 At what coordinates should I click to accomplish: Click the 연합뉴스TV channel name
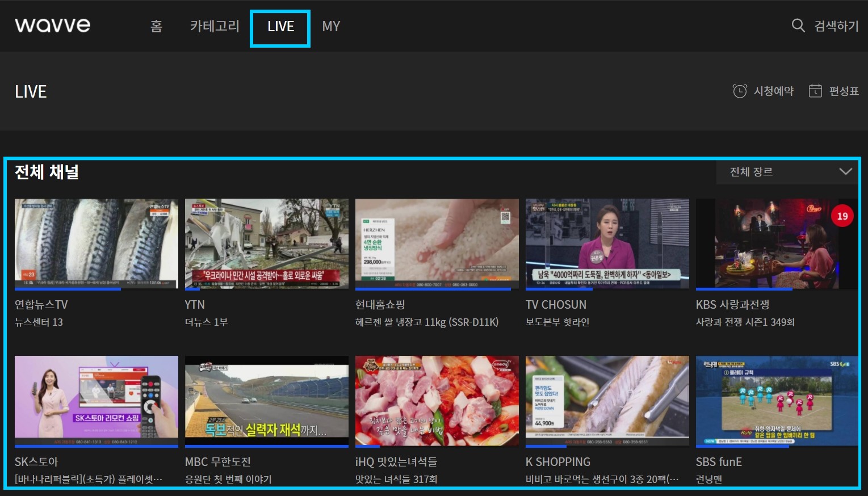41,305
